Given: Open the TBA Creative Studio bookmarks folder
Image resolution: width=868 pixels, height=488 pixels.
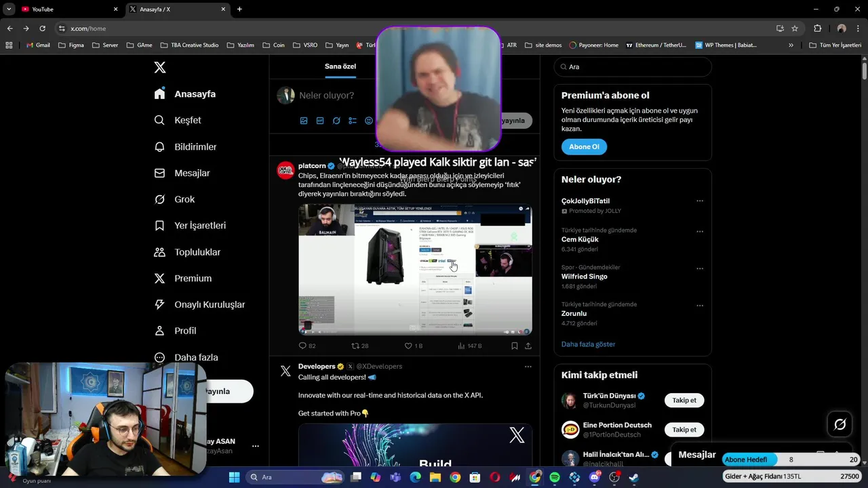Looking at the screenshot, I should [190, 45].
